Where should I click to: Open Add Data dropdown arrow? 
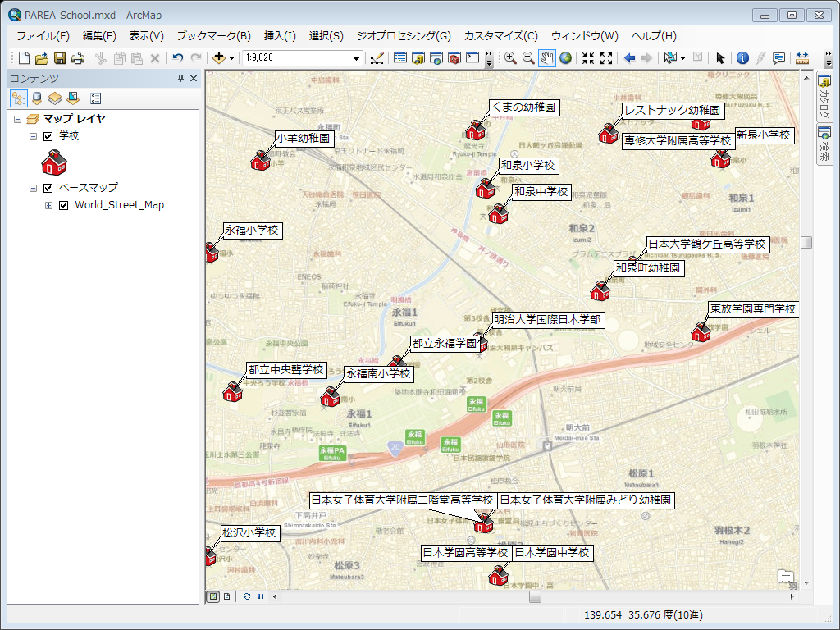point(231,58)
